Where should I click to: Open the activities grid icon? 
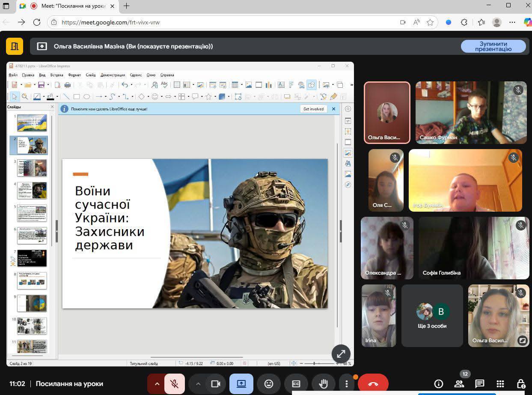[x=500, y=384]
